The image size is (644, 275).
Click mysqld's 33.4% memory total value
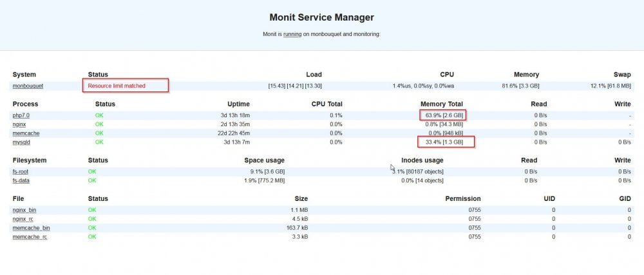(444, 142)
